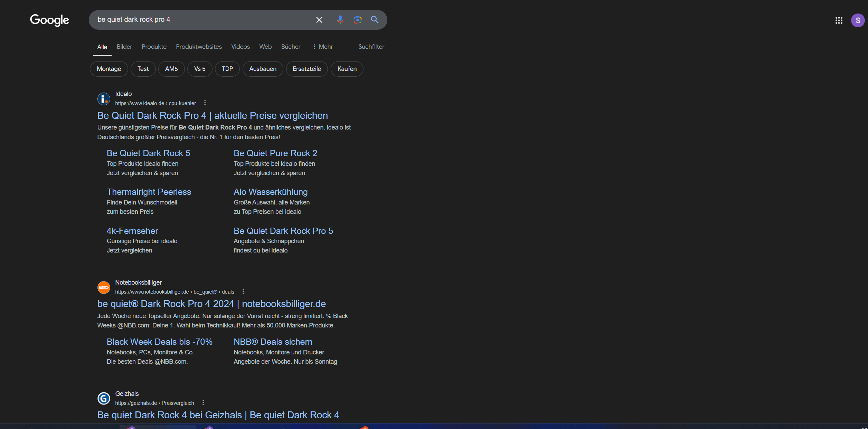Clear the search box with the X icon
This screenshot has width=868, height=429.
tap(319, 20)
